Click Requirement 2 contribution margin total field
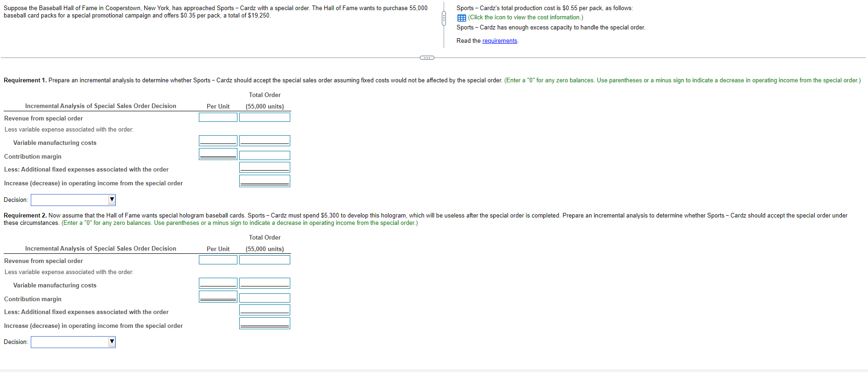This screenshot has height=372, width=868. [265, 298]
